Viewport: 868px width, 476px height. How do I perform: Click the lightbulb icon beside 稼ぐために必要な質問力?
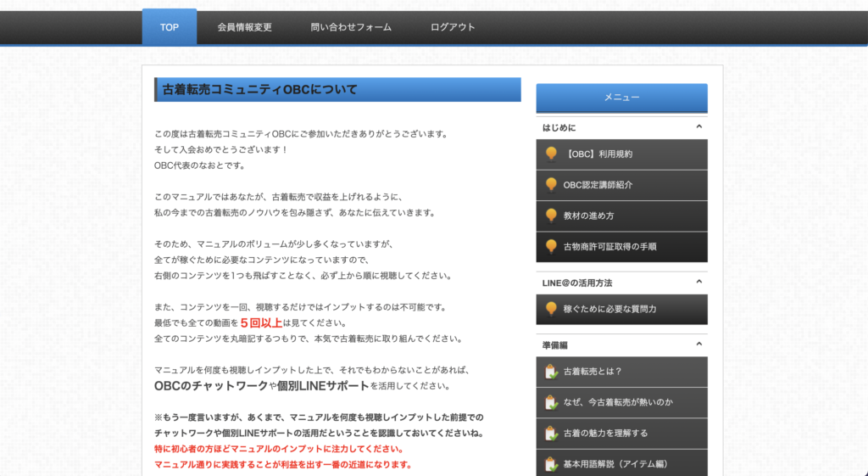pyautogui.click(x=551, y=309)
